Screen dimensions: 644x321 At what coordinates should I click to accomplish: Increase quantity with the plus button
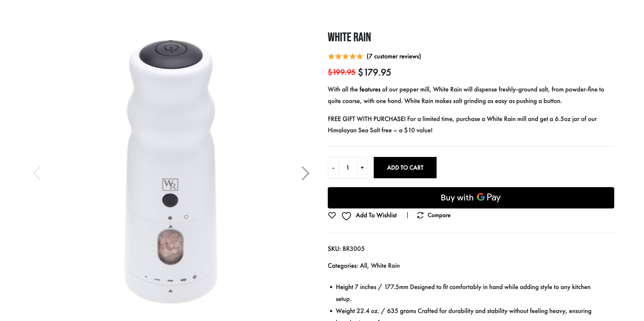362,168
